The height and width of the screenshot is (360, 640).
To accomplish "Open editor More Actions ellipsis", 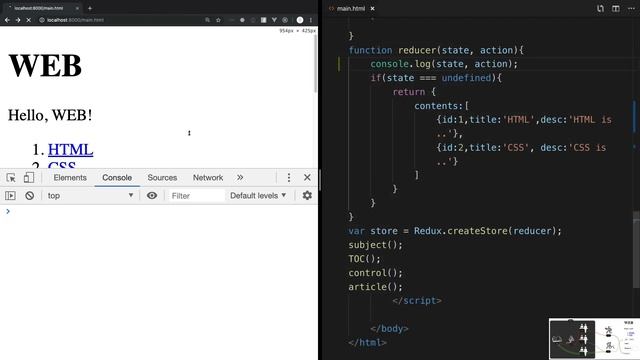I will [x=631, y=8].
